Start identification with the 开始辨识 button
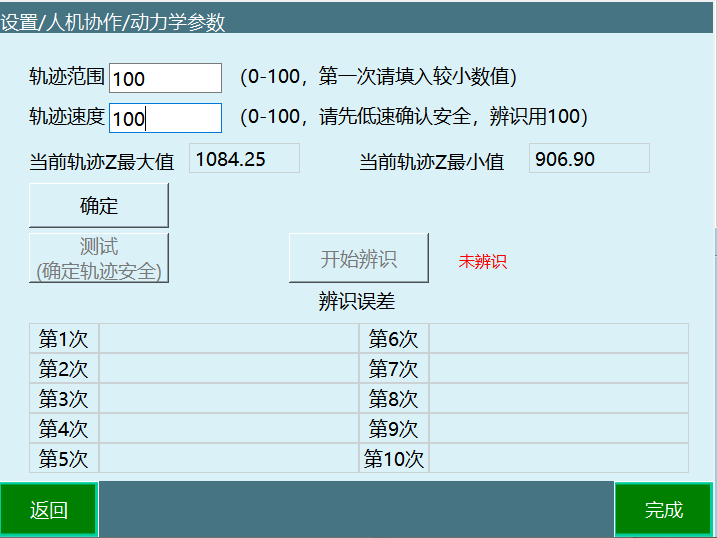Screen dimensions: 717x538 359,258
